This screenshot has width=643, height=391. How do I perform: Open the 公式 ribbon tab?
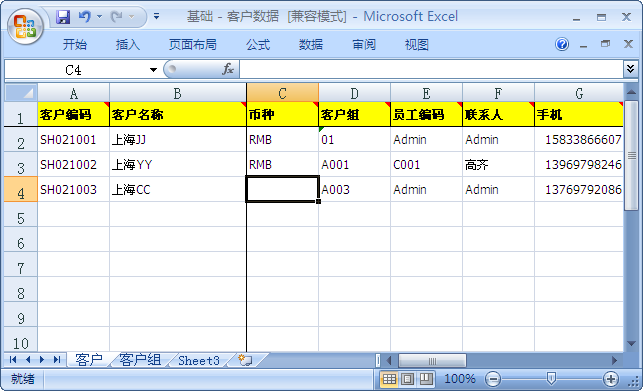click(258, 44)
